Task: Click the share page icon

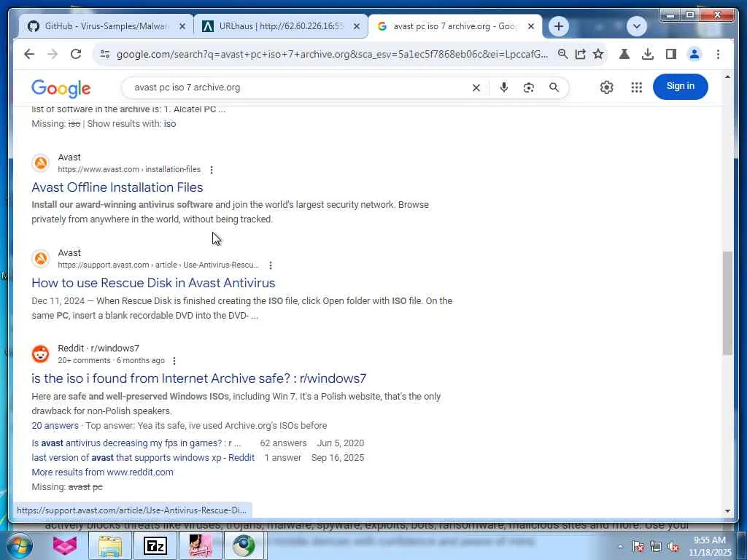Action: (x=580, y=54)
